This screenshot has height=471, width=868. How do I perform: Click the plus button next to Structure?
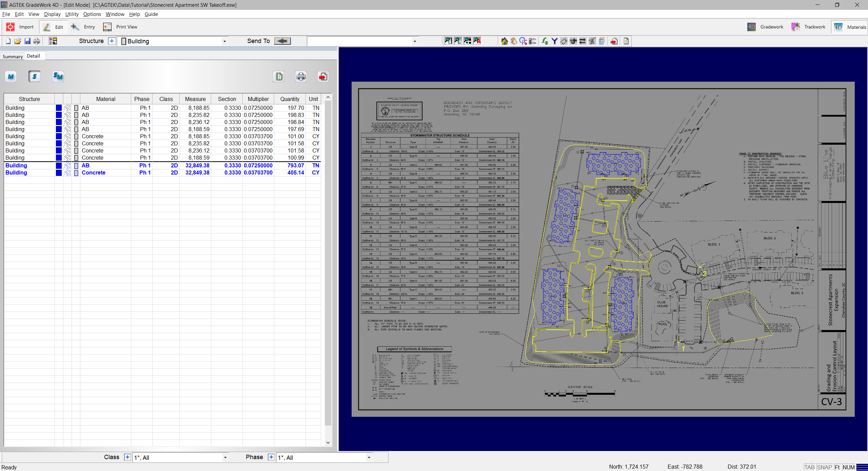coord(112,41)
